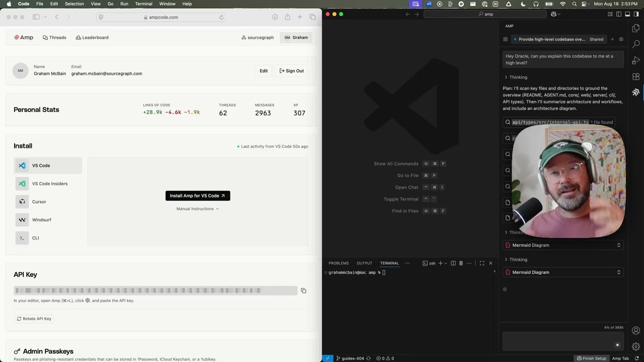
Task: Go back in VS Code navigation
Action: (x=408, y=14)
